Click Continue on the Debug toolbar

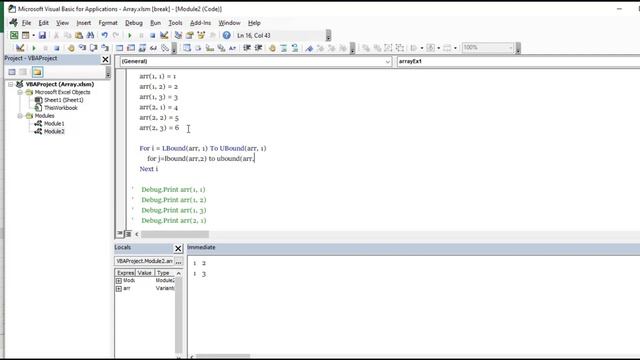[34, 48]
